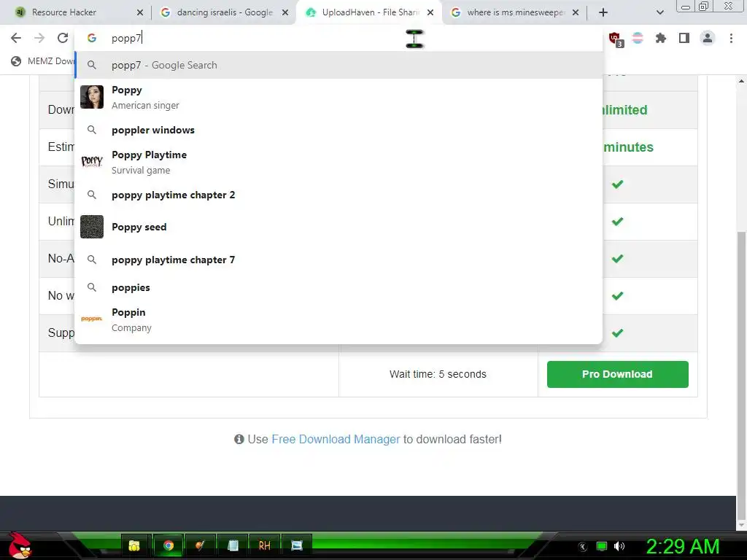Click the page's vertical scrollbar thumb
This screenshot has height=560, width=747.
click(741, 375)
